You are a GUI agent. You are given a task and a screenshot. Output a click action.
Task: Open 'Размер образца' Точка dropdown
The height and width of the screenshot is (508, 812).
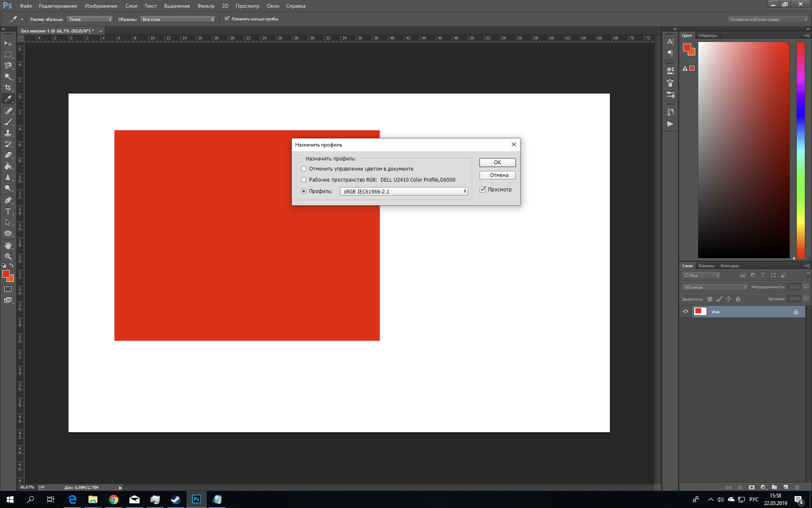point(90,19)
